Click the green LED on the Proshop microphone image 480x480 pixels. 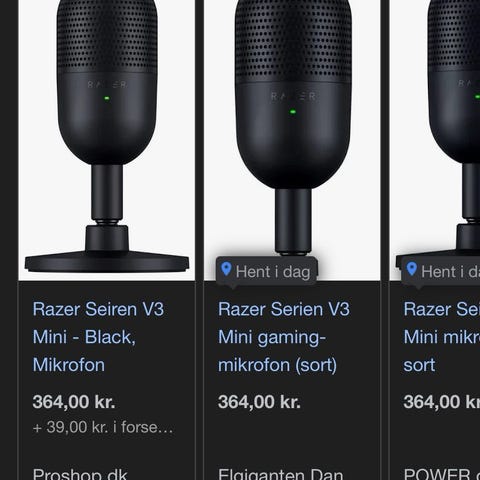click(x=107, y=98)
